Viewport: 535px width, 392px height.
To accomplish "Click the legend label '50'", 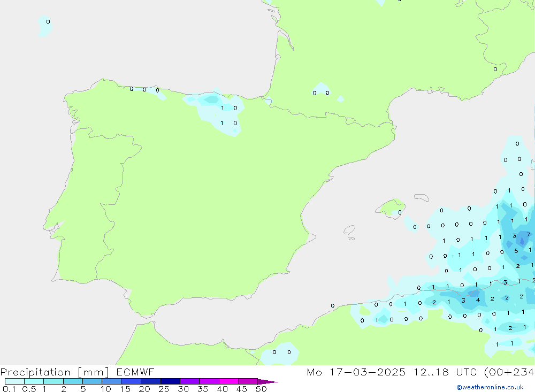I will pyautogui.click(x=261, y=389).
